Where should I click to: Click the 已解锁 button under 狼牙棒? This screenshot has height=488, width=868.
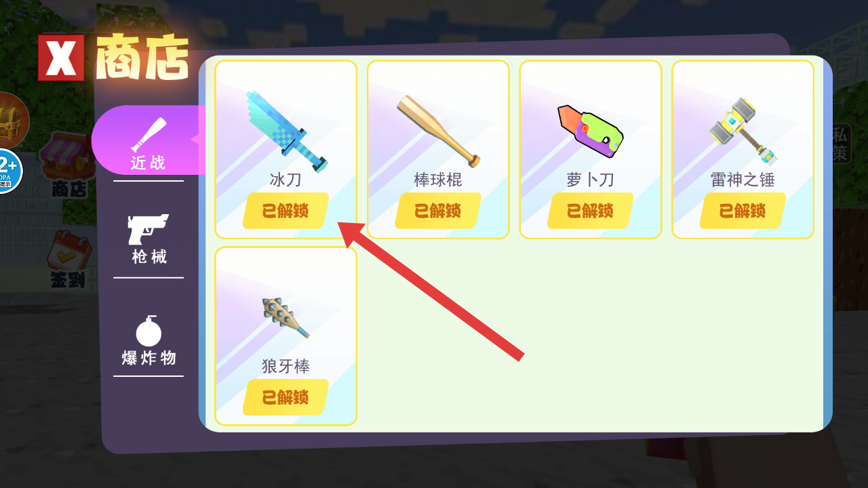pyautogui.click(x=285, y=397)
